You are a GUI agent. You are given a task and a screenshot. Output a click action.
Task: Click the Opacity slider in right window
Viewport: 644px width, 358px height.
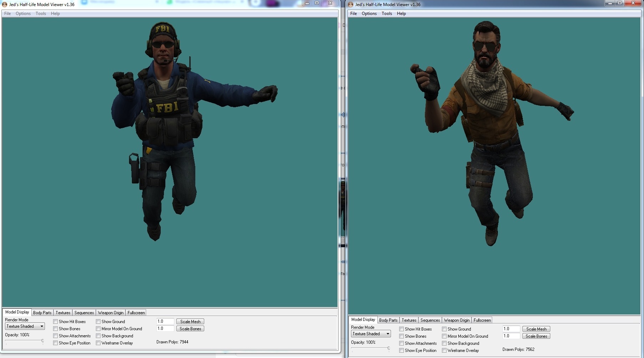(370, 348)
